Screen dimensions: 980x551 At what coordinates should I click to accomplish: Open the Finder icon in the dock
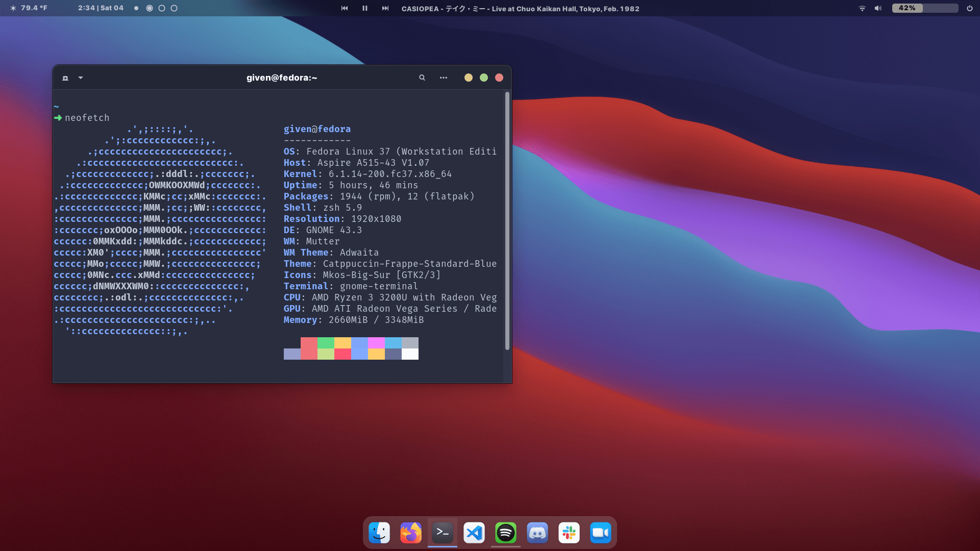tap(379, 533)
